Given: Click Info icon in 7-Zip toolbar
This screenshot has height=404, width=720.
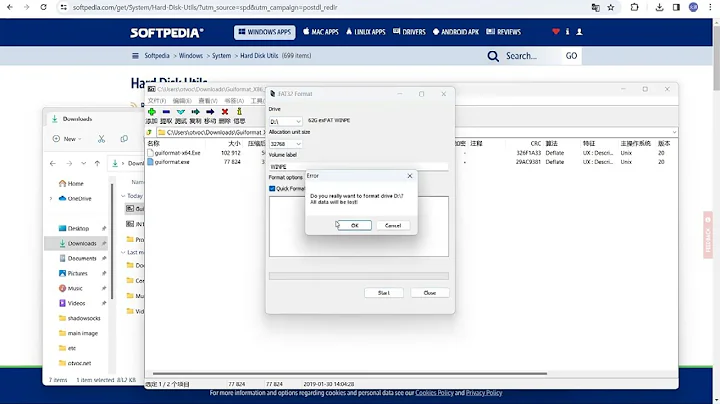Looking at the screenshot, I should [x=239, y=112].
